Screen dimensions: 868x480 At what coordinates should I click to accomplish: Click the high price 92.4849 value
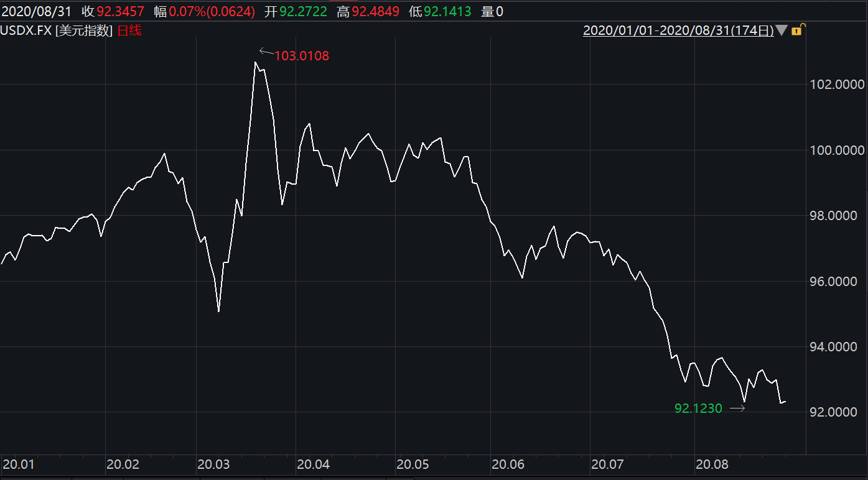pos(375,11)
